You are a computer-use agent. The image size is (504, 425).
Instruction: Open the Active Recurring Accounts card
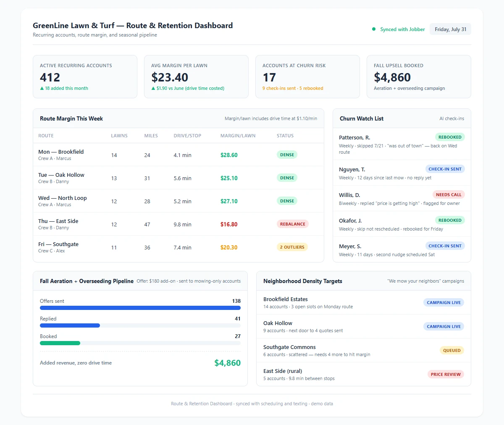pyautogui.click(x=85, y=77)
